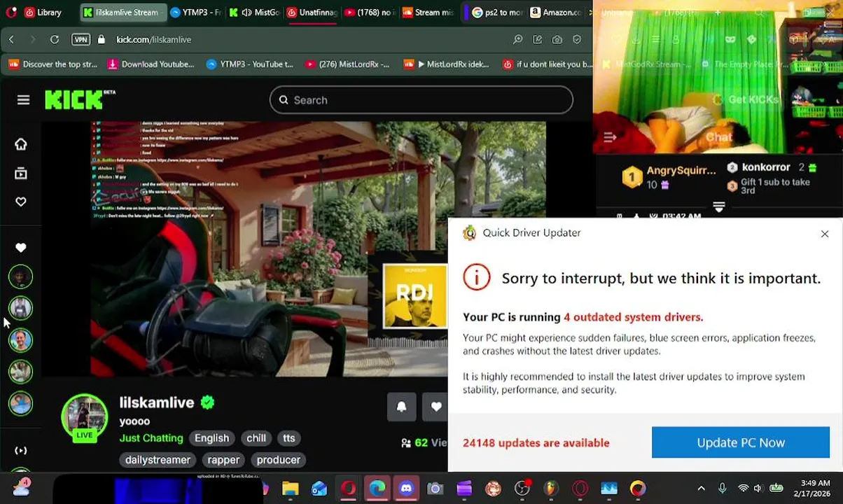Click AngrySquirr leaderboard entry
This screenshot has height=504, width=843.
[x=669, y=177]
